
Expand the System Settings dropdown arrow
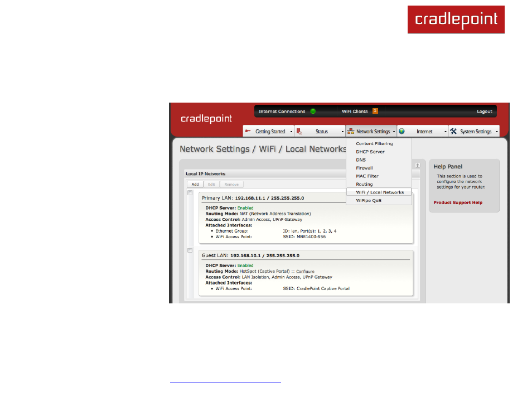click(x=497, y=132)
